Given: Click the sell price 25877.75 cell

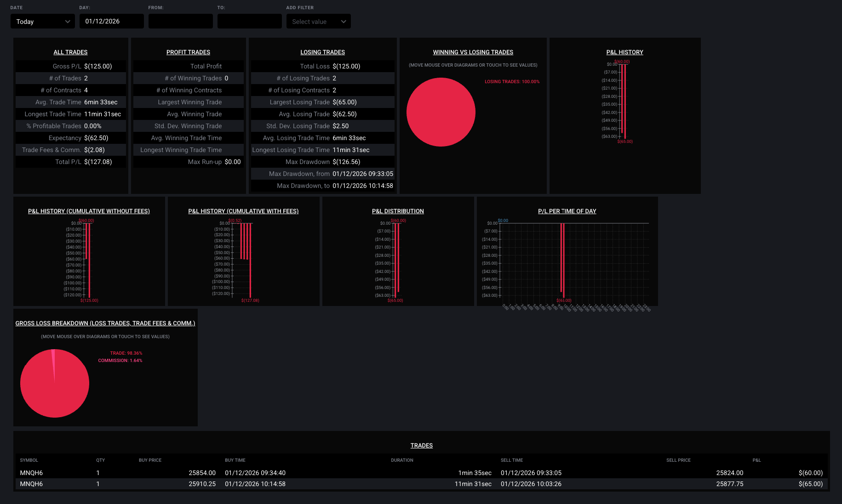Looking at the screenshot, I should tap(729, 484).
